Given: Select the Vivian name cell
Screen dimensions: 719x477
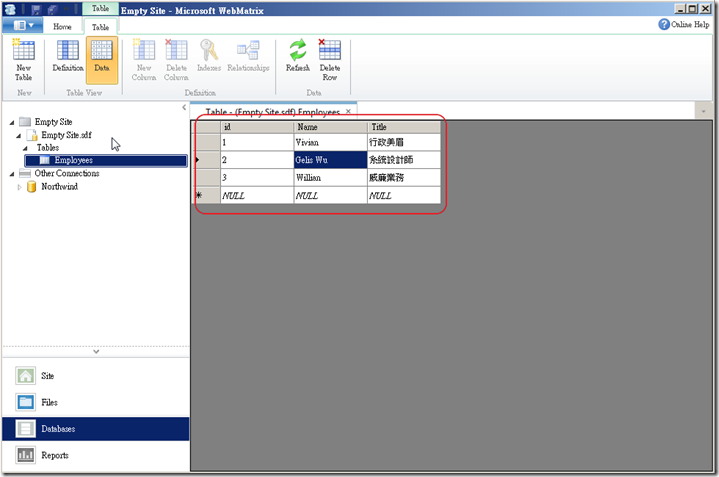Looking at the screenshot, I should (x=330, y=142).
